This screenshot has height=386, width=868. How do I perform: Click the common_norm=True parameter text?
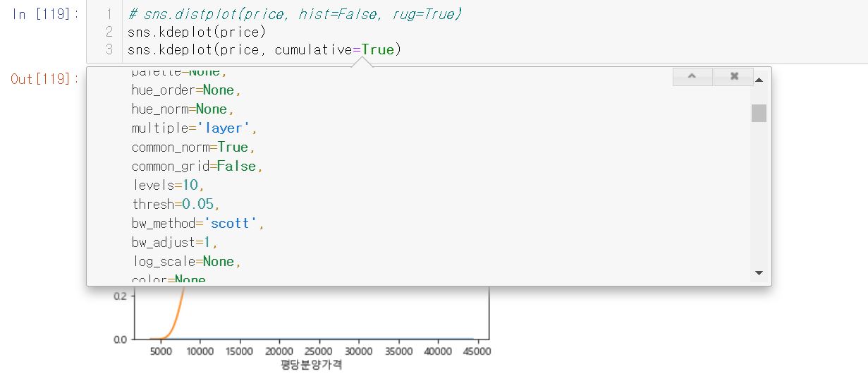[x=193, y=147]
